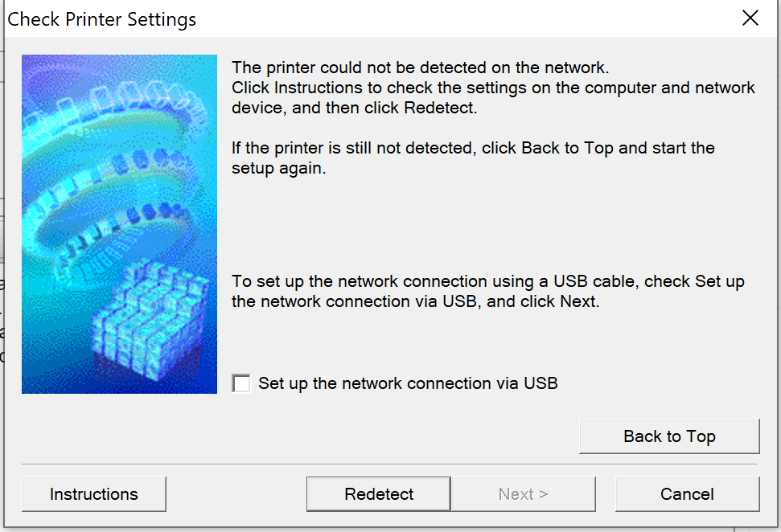
Task: Click the Instructions button
Action: pos(93,494)
